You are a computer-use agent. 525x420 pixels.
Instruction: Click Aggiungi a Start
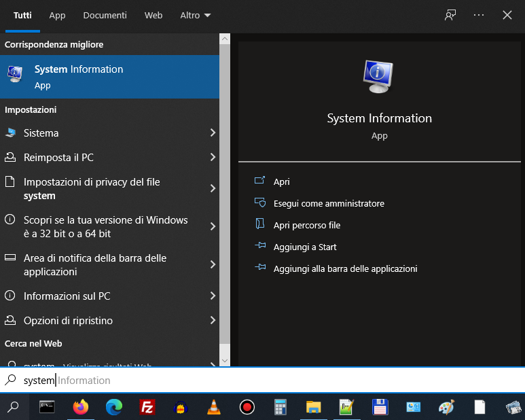click(305, 247)
